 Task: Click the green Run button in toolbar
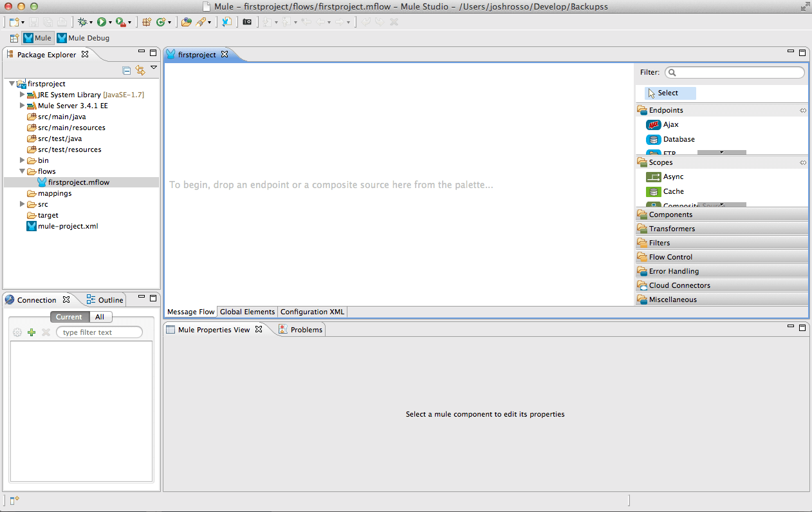click(x=101, y=22)
